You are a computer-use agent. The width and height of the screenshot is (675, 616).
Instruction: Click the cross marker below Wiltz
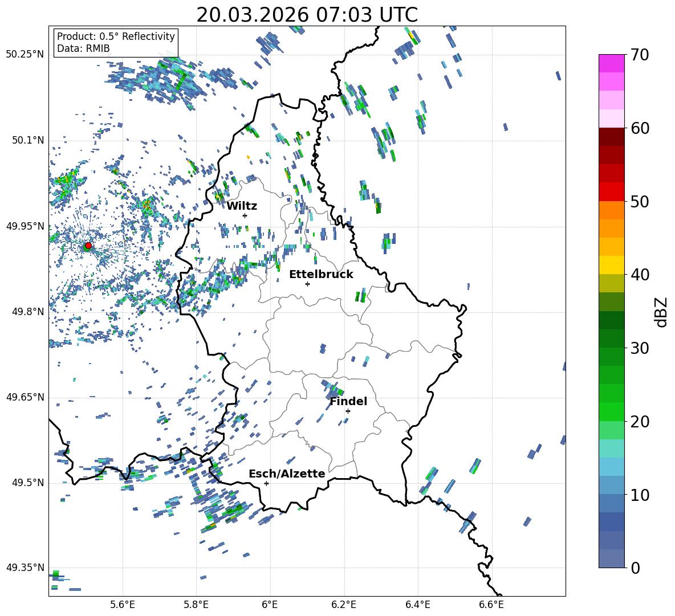245,215
